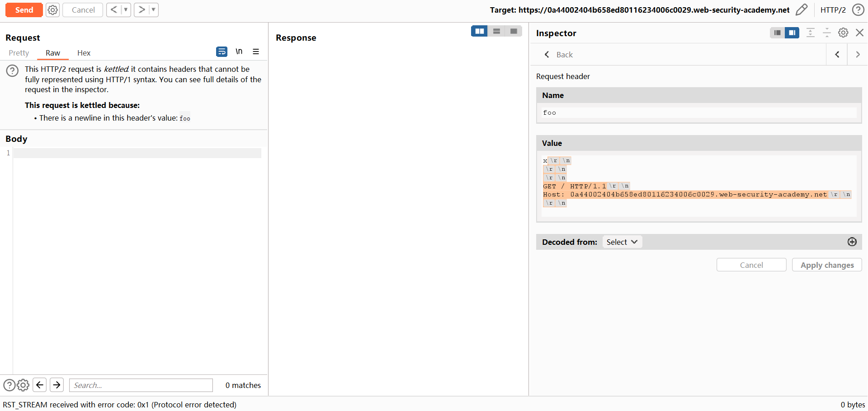Viewport: 868px width, 411px height.
Task: Click the Search input field
Action: tap(141, 385)
